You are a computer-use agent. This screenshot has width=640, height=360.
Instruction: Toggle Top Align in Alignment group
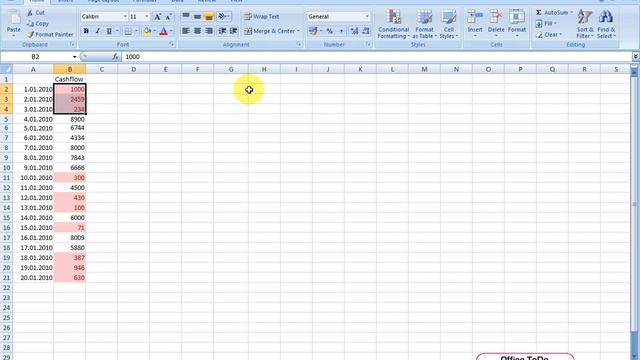(186, 16)
